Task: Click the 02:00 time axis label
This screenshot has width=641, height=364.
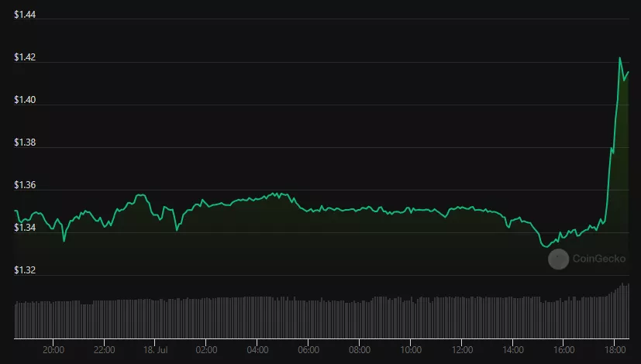Action: pos(206,350)
